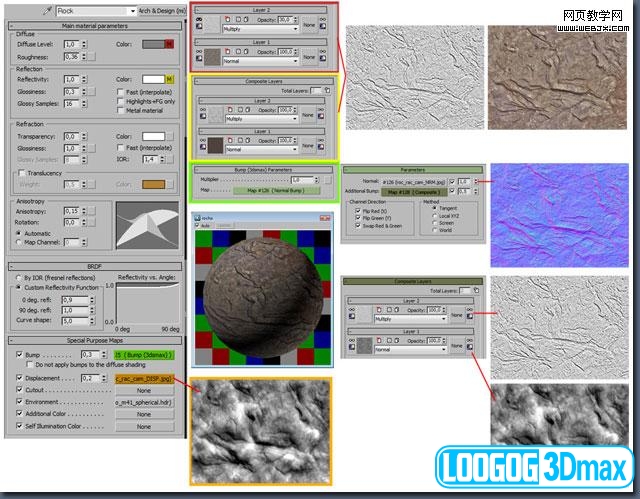Click map button right of Bump Multiplier spinner
The image size is (640, 499).
click(328, 180)
